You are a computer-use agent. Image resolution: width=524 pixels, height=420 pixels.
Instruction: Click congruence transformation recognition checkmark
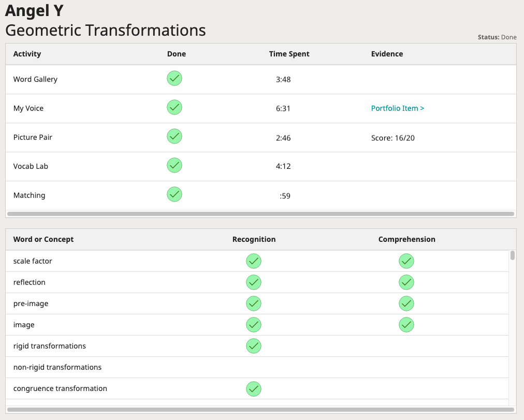pos(254,388)
